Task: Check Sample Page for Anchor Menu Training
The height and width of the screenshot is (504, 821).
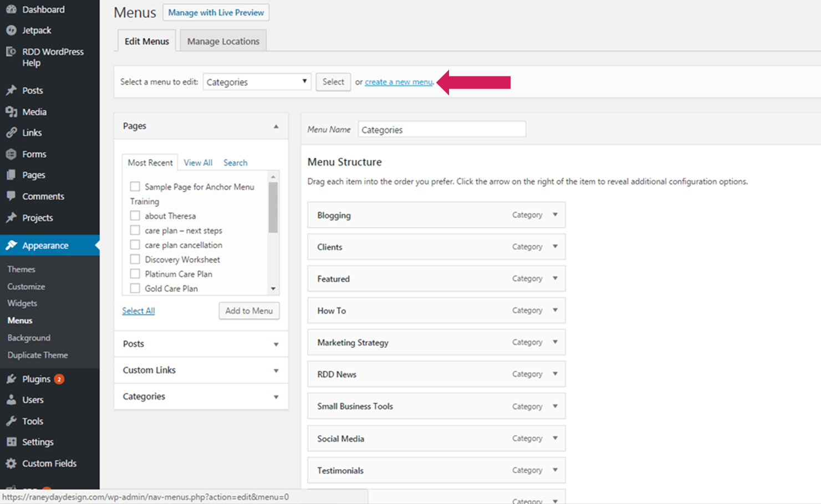Action: 135,187
